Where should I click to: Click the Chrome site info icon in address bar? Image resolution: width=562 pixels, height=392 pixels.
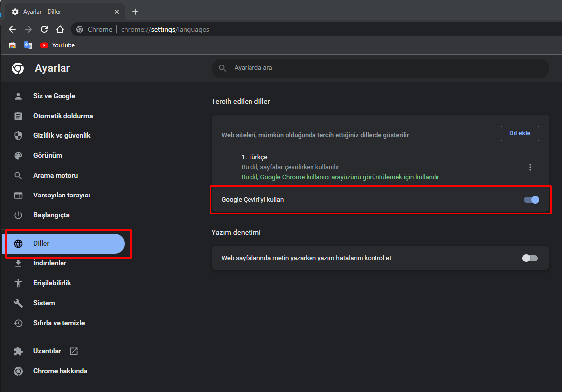coord(80,29)
